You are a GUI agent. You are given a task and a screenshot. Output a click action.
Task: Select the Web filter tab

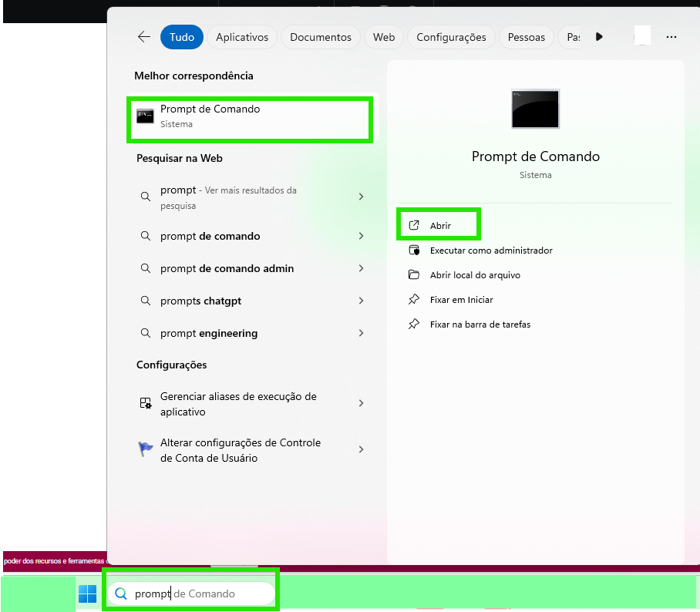coord(384,37)
